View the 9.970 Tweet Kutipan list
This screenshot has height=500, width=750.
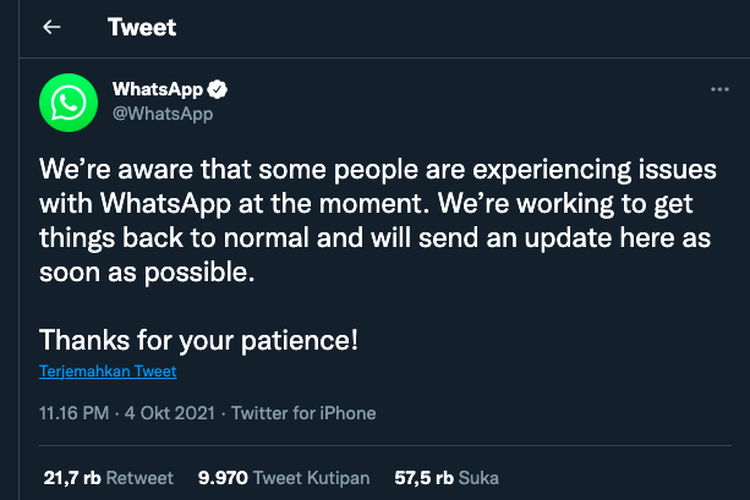click(x=284, y=478)
